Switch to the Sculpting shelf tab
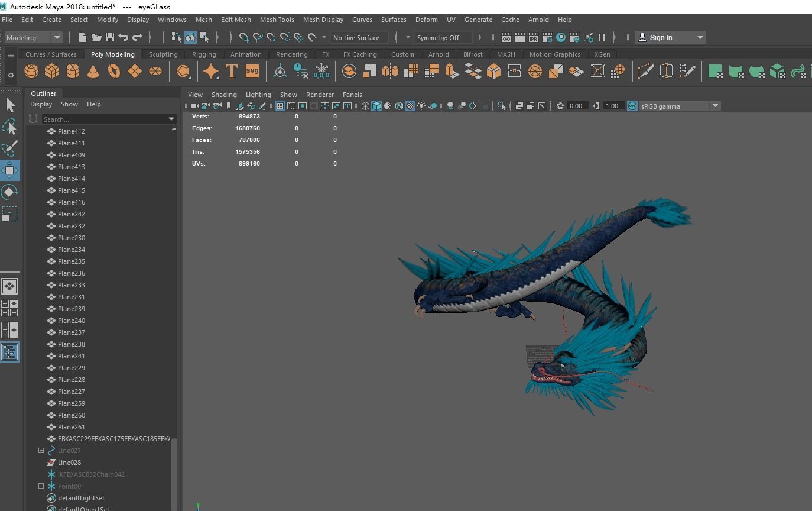Viewport: 812px width, 511px height. (x=163, y=54)
